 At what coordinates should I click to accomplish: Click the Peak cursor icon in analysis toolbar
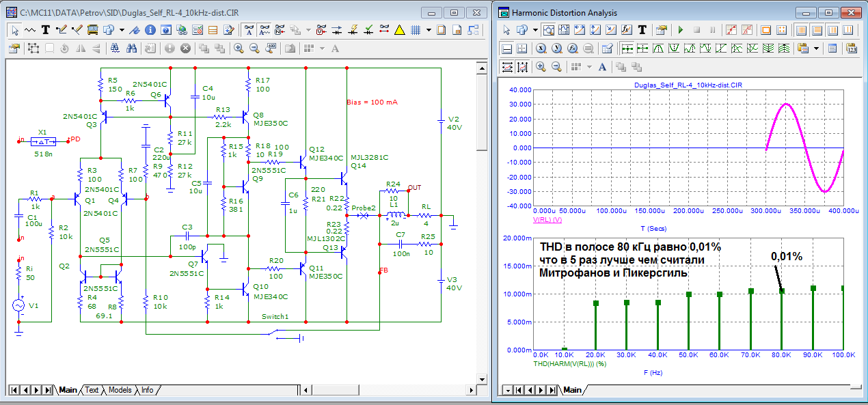coord(660,48)
